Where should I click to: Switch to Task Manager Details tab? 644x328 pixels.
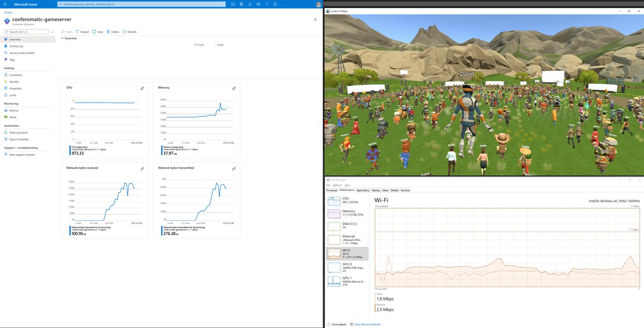[x=394, y=190]
